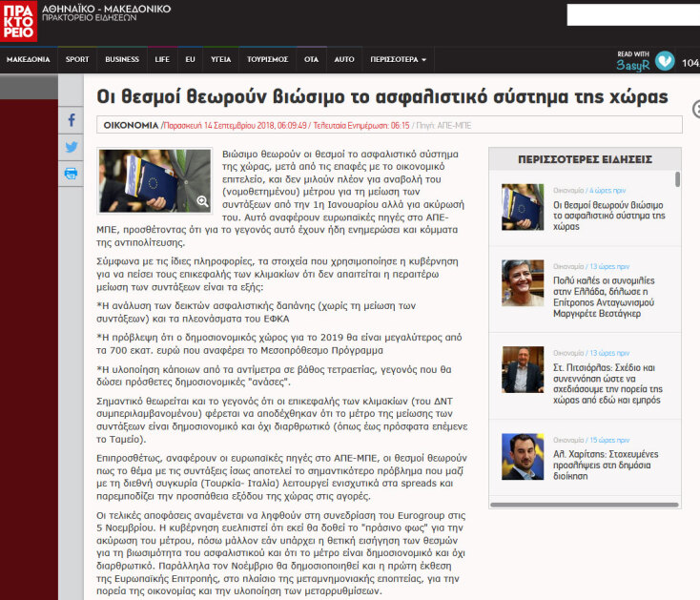Click the ΟΙΚΟΝΟΜΙΑ category link
The width and height of the screenshot is (700, 600).
tap(130, 125)
